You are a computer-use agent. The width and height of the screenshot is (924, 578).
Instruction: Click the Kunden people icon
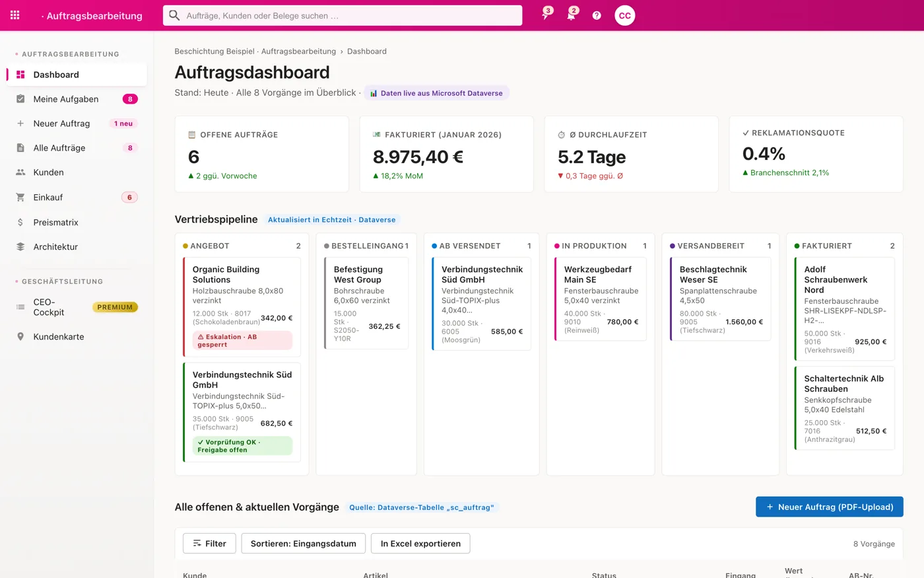(20, 172)
